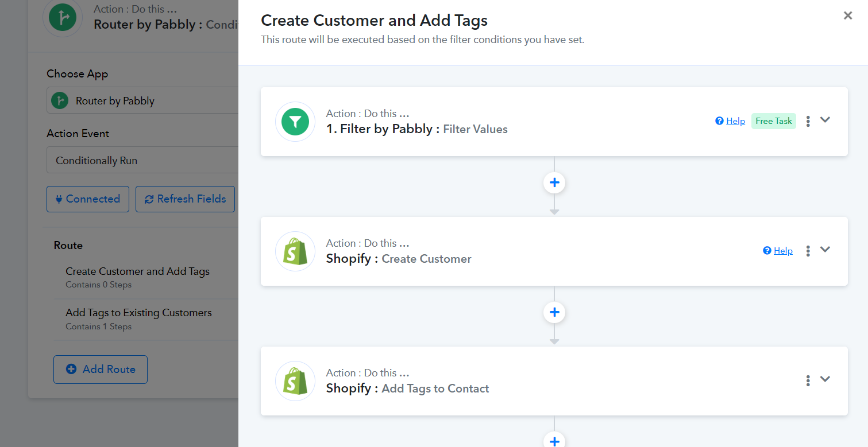This screenshot has width=868, height=447.
Task: Add a step after Add Tags to Contact
Action: point(554,440)
